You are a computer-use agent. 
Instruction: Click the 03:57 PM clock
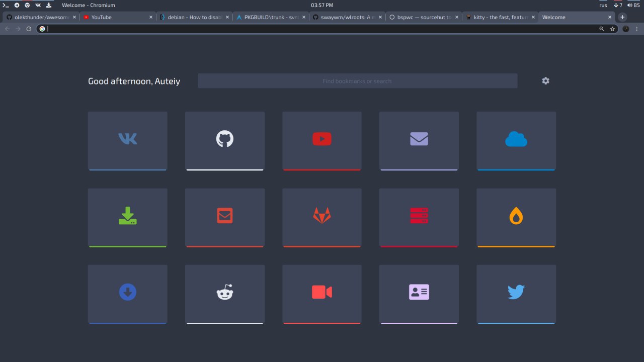[322, 5]
